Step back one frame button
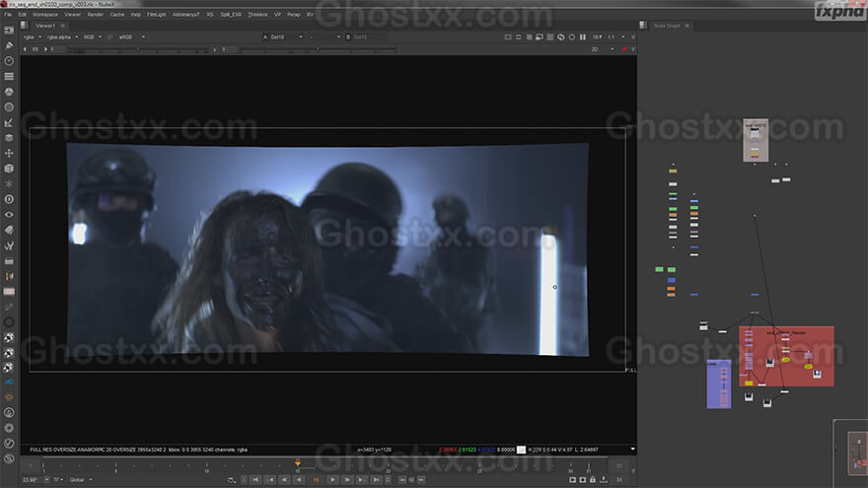The height and width of the screenshot is (488, 868). [284, 480]
